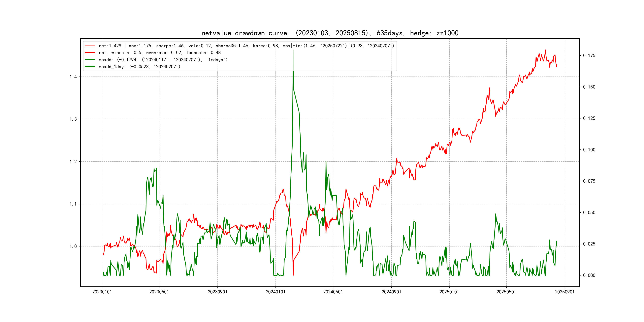This screenshot has width=644, height=322.
Task: Click the red swatch beside winrate legend entry
Action: point(90,53)
